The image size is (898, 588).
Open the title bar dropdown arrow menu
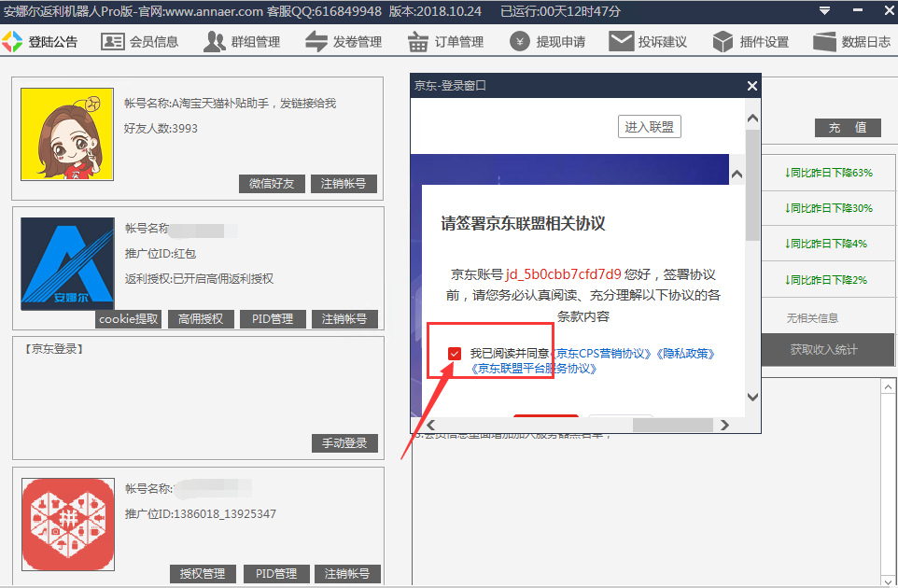pyautogui.click(x=824, y=11)
